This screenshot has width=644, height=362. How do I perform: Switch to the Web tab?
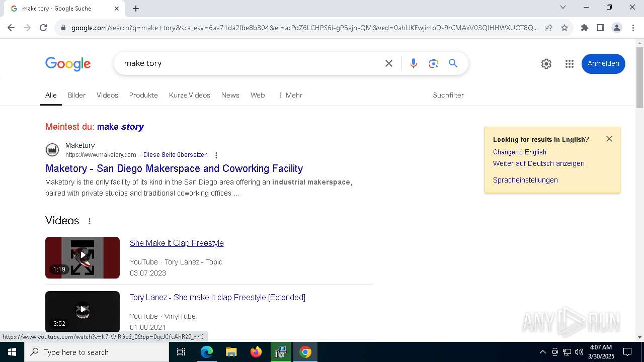258,95
